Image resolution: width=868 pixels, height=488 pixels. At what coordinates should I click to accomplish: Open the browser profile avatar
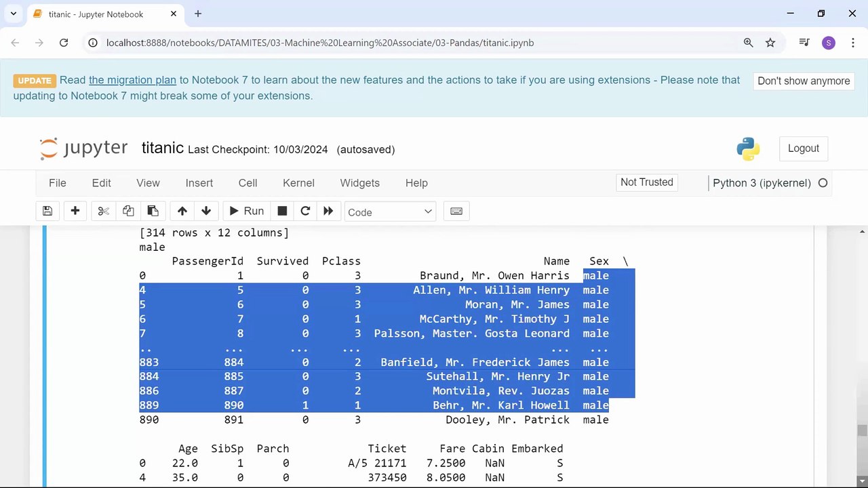tap(828, 43)
